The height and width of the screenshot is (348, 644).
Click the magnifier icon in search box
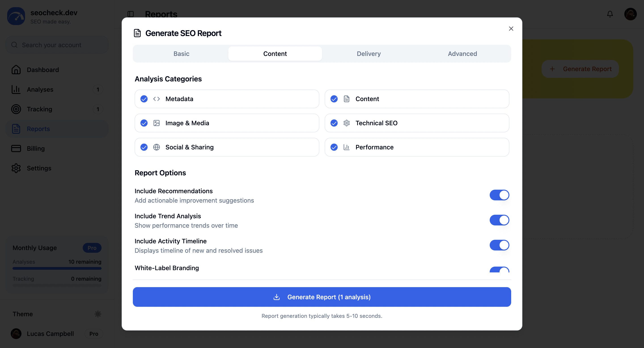point(15,45)
